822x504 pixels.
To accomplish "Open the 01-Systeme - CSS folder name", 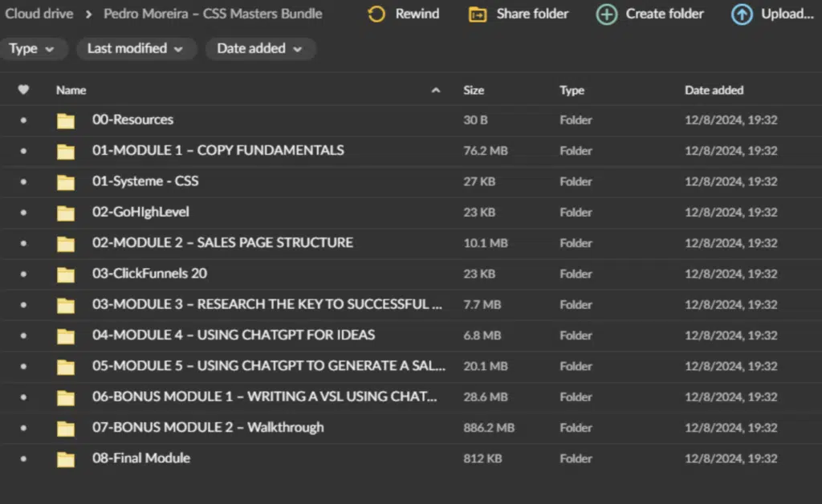I will pyautogui.click(x=145, y=181).
